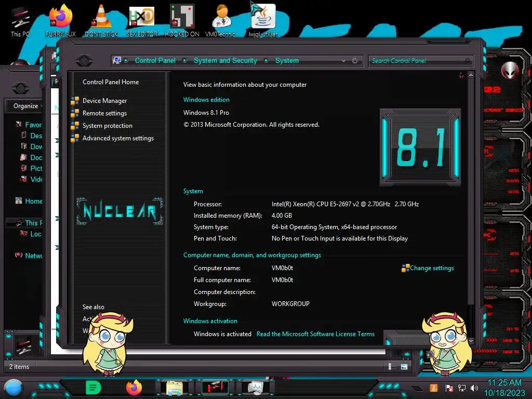Viewport: 532px width, 399px height.
Task: Open Device Manager link
Action: point(104,101)
